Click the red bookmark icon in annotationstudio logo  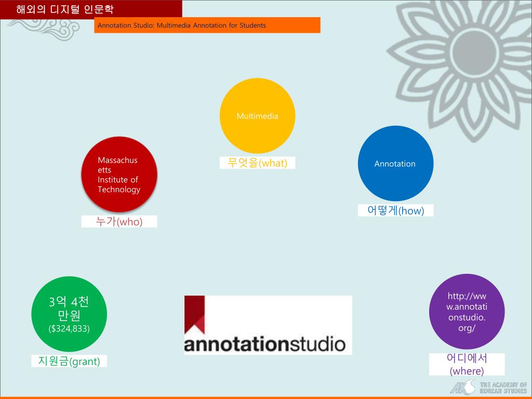194,314
